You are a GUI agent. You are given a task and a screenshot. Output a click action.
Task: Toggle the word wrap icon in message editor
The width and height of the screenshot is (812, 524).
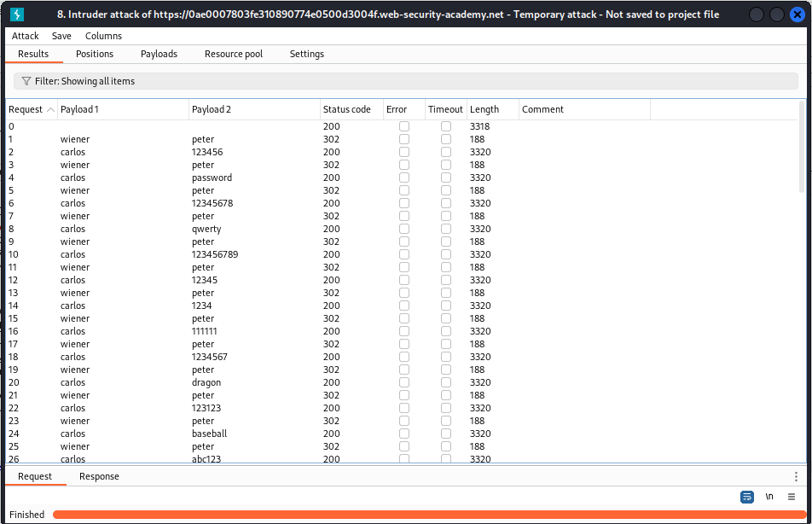(747, 497)
